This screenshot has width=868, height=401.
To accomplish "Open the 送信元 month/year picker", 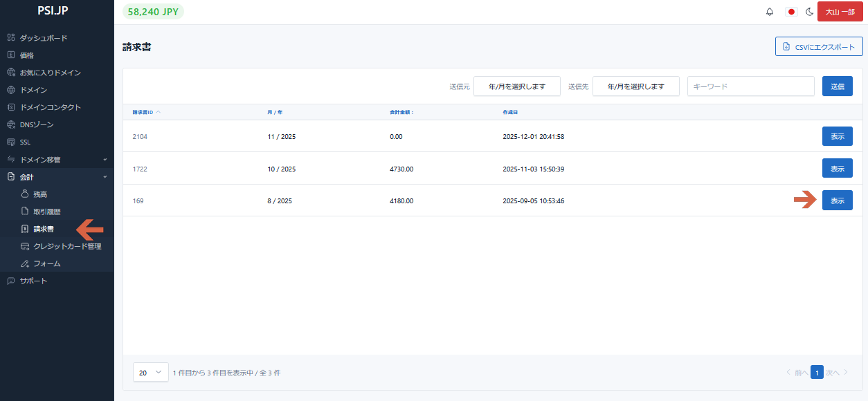I will [516, 86].
